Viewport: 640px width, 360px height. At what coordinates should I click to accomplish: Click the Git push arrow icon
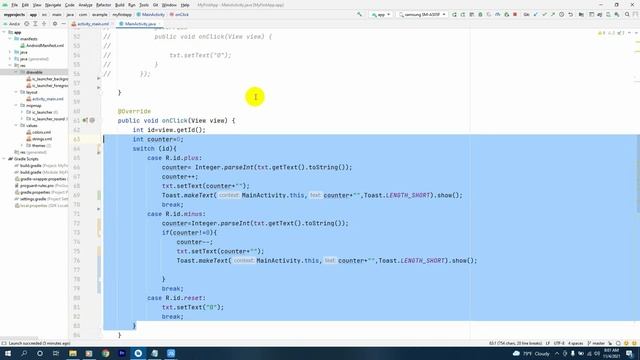(x=553, y=14)
